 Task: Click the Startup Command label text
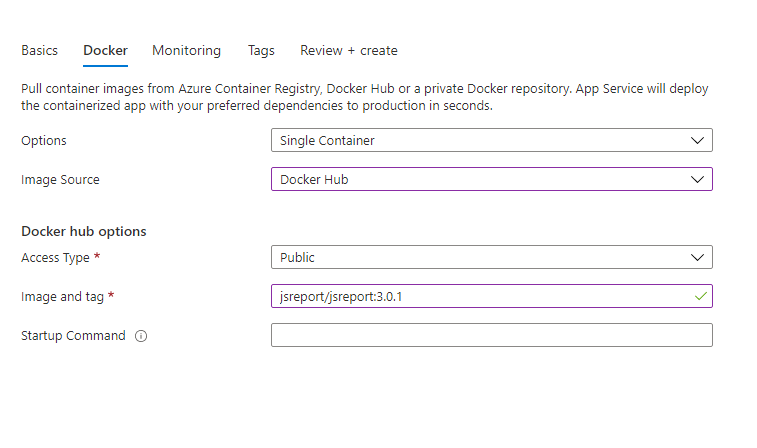(73, 336)
